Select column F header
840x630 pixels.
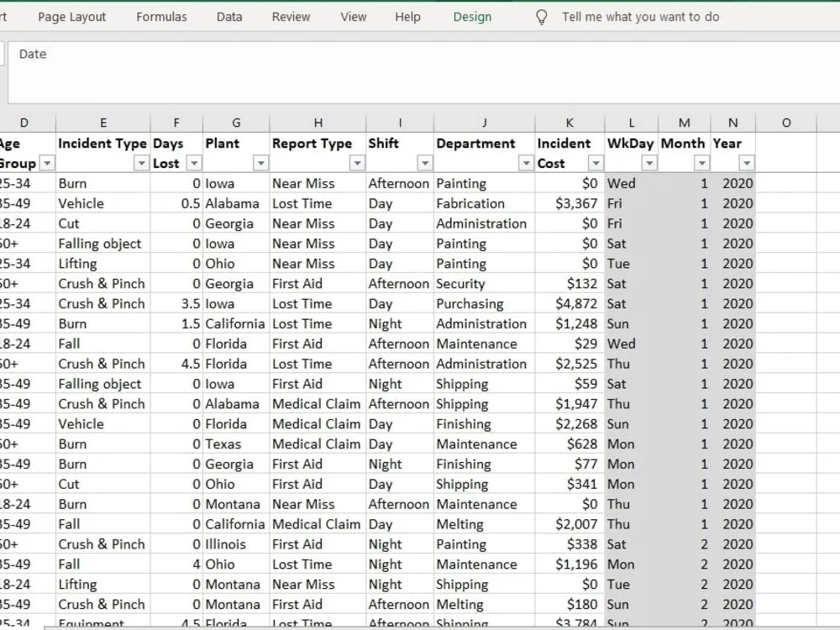point(176,123)
